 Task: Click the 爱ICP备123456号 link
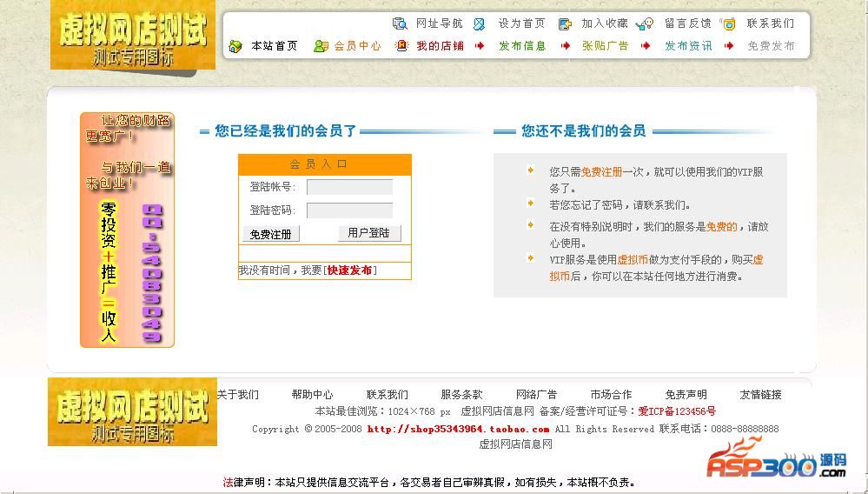pos(677,411)
